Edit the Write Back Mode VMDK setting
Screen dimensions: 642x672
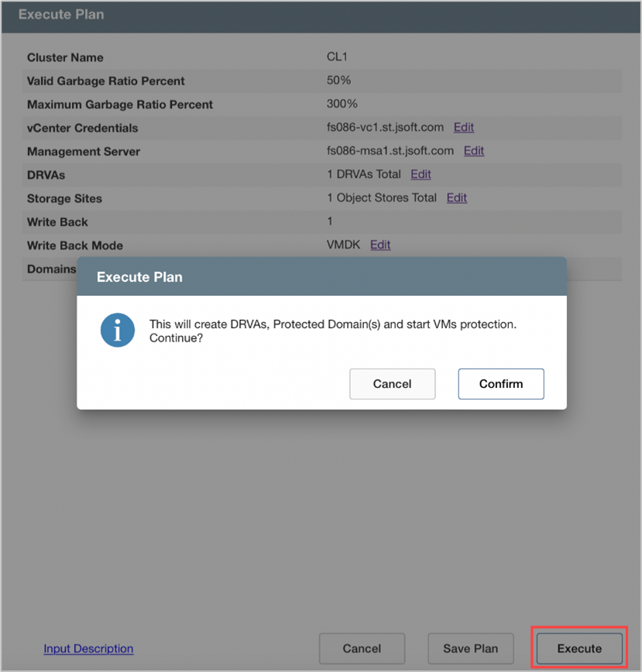pyautogui.click(x=380, y=245)
